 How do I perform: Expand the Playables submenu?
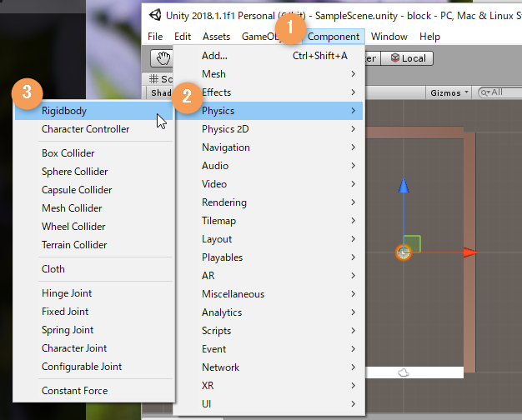pyautogui.click(x=269, y=257)
